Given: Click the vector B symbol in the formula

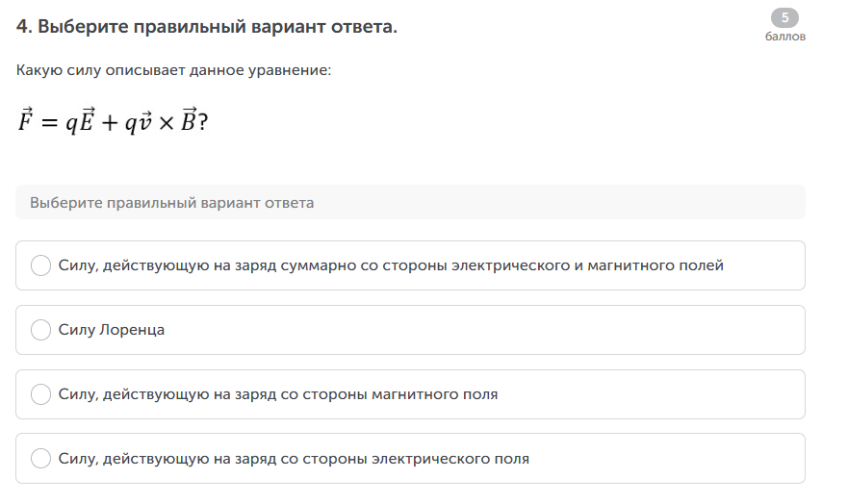Looking at the screenshot, I should point(189,122).
